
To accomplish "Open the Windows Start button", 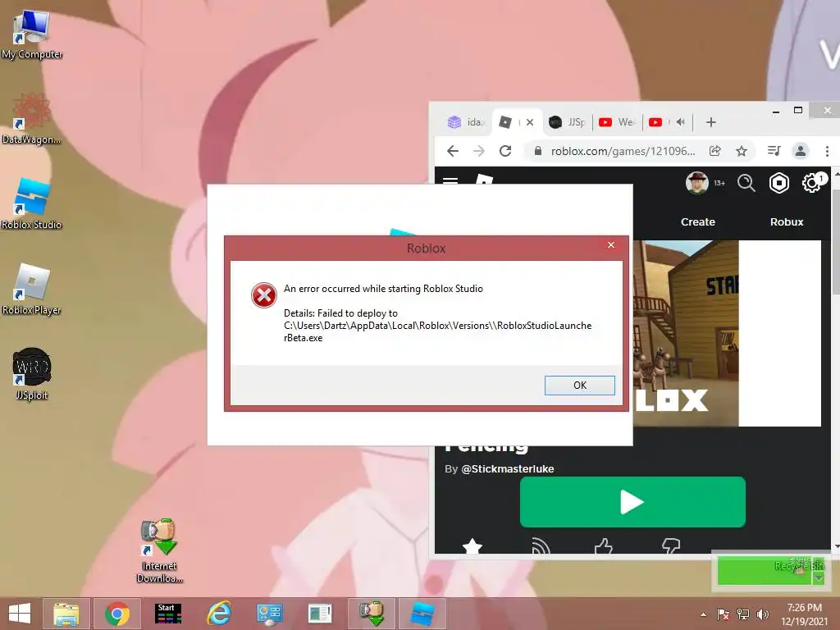I will coord(20,614).
